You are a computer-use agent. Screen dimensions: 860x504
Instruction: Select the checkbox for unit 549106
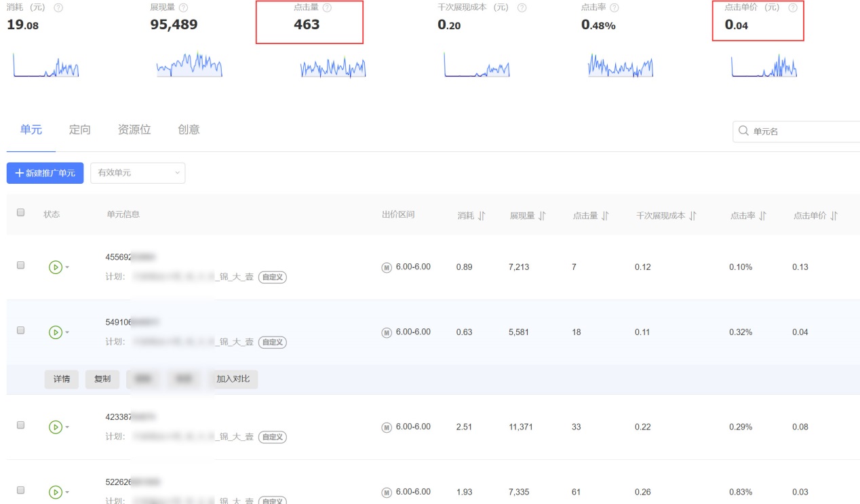(20, 330)
